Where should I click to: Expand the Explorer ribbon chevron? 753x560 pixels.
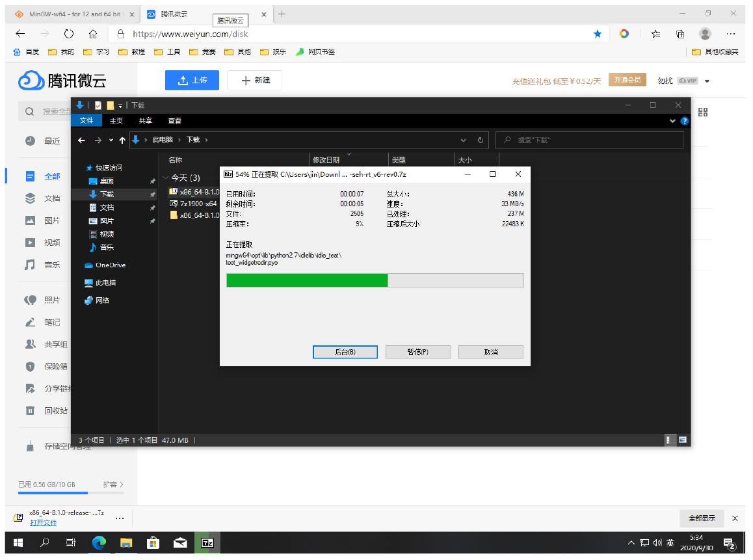pos(672,121)
